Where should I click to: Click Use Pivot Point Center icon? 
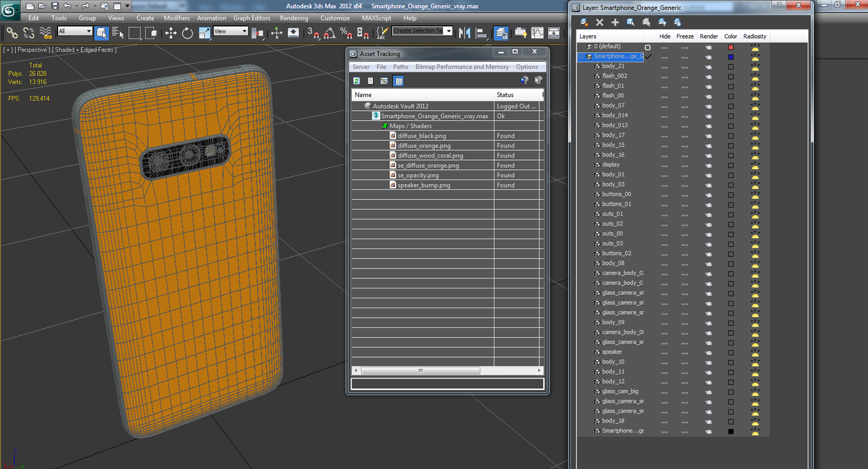point(257,33)
